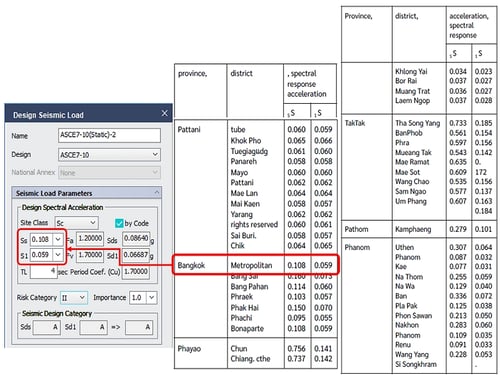
Task: Click the Bang Pahan district entry
Action: pyautogui.click(x=249, y=287)
